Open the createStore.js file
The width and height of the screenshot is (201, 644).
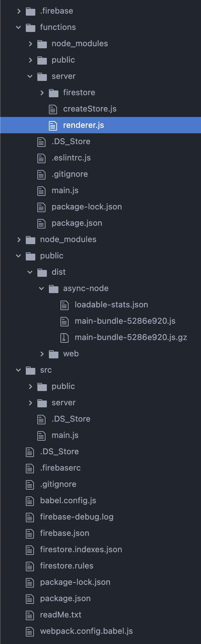[90, 109]
